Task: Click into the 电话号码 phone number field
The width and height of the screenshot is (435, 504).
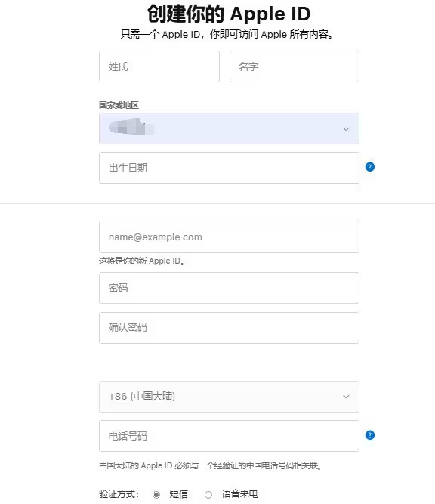Action: pyautogui.click(x=229, y=436)
